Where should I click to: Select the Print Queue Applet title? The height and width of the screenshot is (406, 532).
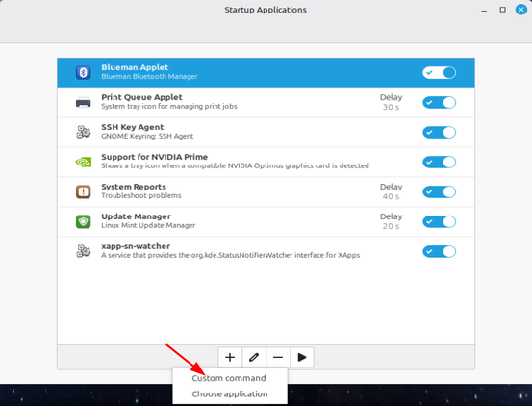coord(141,97)
